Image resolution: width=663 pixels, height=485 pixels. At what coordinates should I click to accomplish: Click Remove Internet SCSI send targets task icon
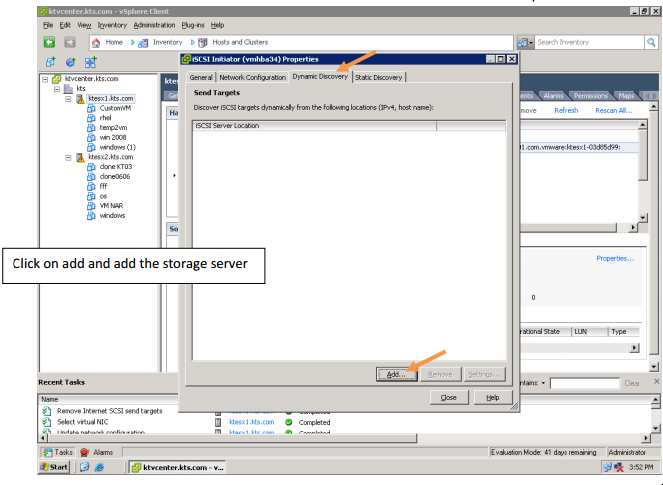pos(47,411)
